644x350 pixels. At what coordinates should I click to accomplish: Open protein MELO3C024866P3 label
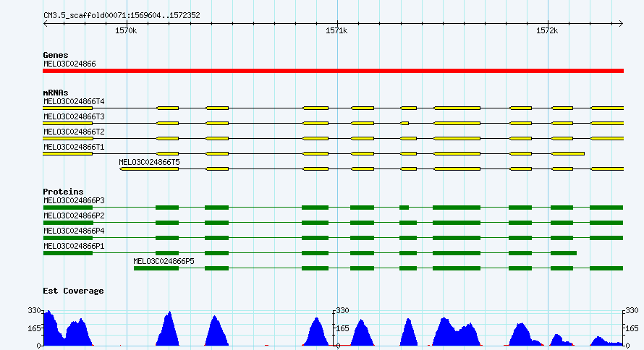click(74, 200)
